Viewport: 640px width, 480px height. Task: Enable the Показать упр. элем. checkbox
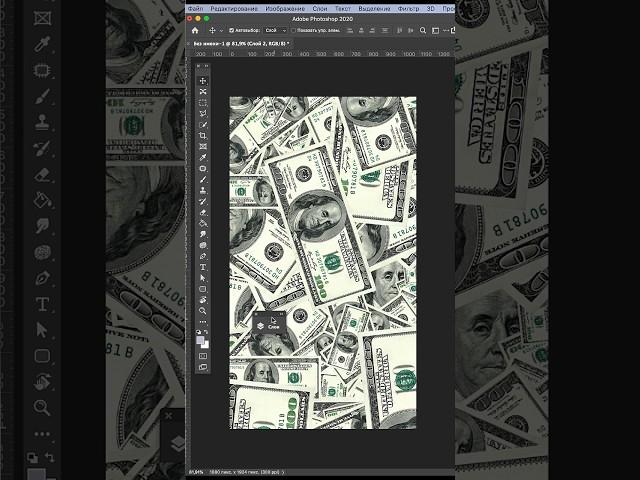tap(293, 31)
